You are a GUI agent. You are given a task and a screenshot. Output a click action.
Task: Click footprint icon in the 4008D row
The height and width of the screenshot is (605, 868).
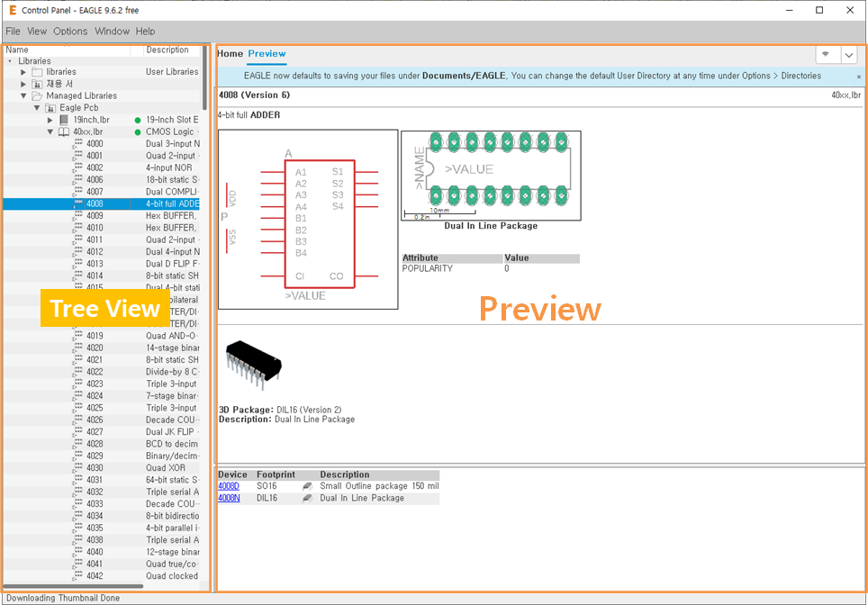tap(307, 486)
